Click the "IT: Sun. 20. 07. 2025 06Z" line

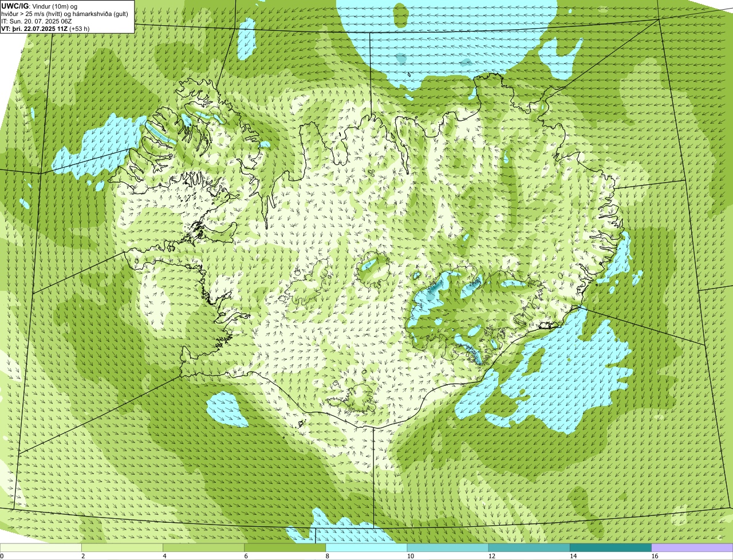click(37, 21)
